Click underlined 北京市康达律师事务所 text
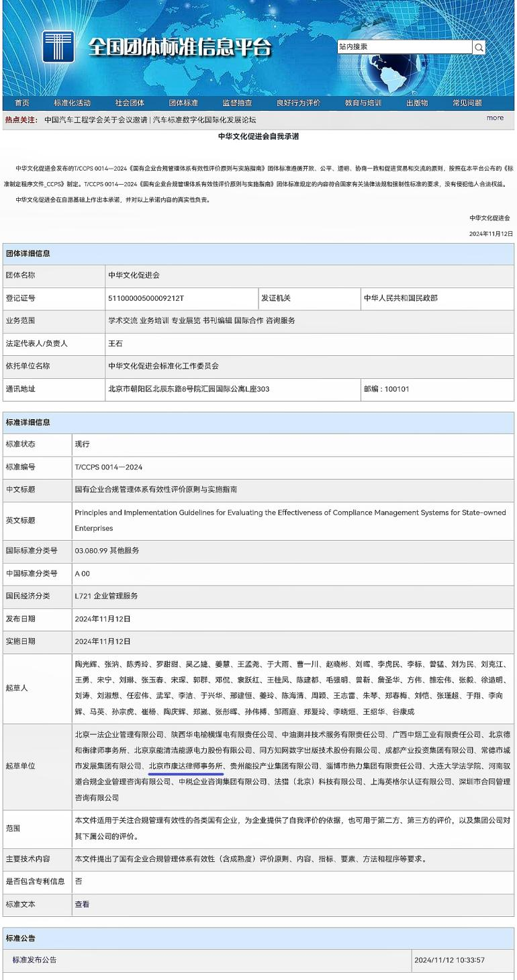 tap(186, 766)
